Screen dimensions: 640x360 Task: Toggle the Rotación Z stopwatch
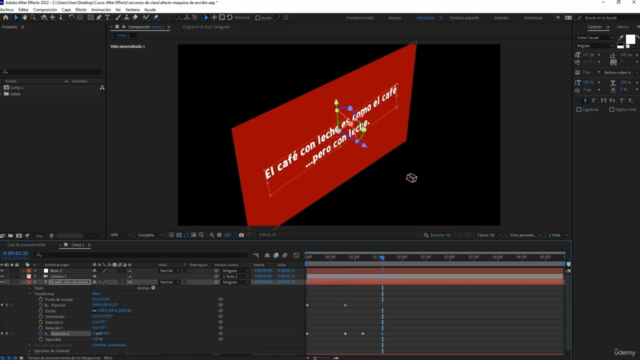41,333
